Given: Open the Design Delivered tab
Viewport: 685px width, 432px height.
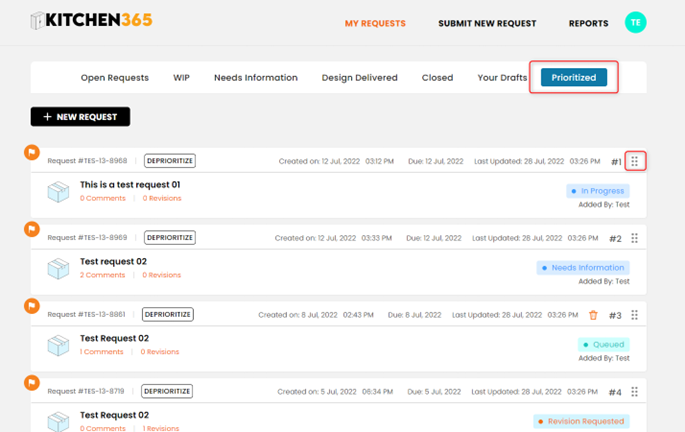Looking at the screenshot, I should (360, 78).
